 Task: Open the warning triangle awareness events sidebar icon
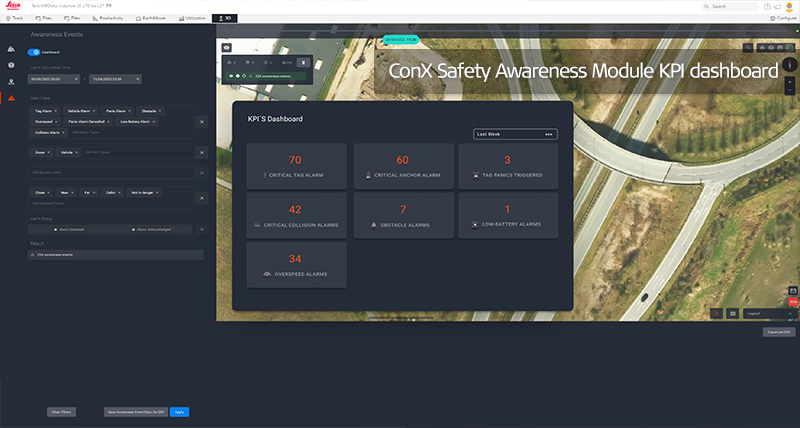tap(11, 98)
